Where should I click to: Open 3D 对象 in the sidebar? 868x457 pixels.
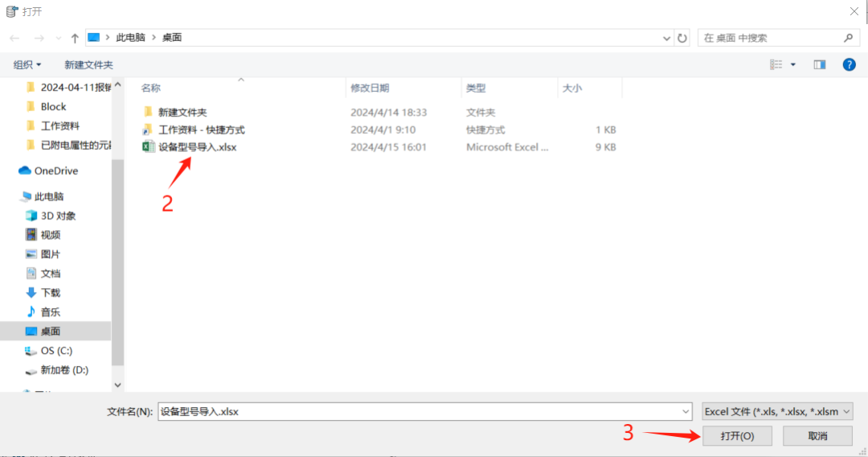pyautogui.click(x=58, y=216)
